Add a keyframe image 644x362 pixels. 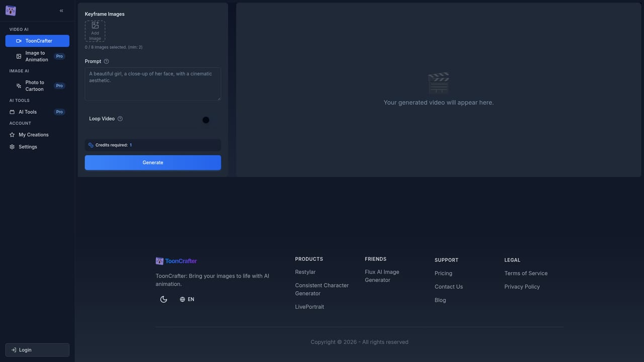click(95, 31)
